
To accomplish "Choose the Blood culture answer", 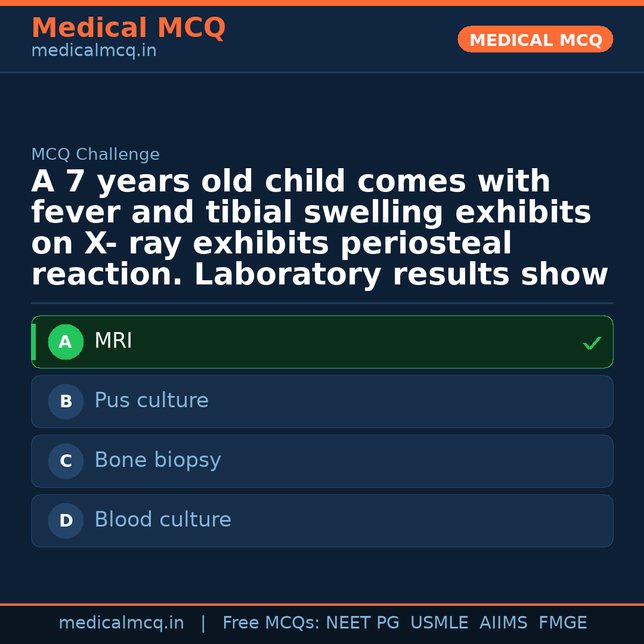I will tap(163, 520).
